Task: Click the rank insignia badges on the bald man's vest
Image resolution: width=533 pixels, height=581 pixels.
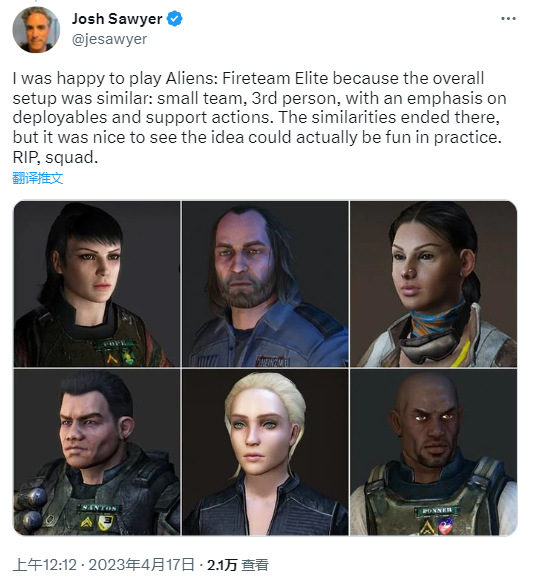Action: (437, 526)
